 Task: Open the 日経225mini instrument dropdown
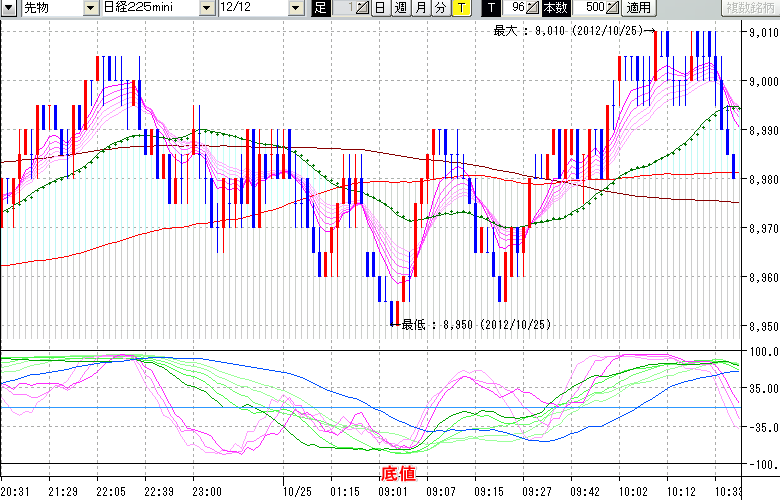pyautogui.click(x=206, y=8)
